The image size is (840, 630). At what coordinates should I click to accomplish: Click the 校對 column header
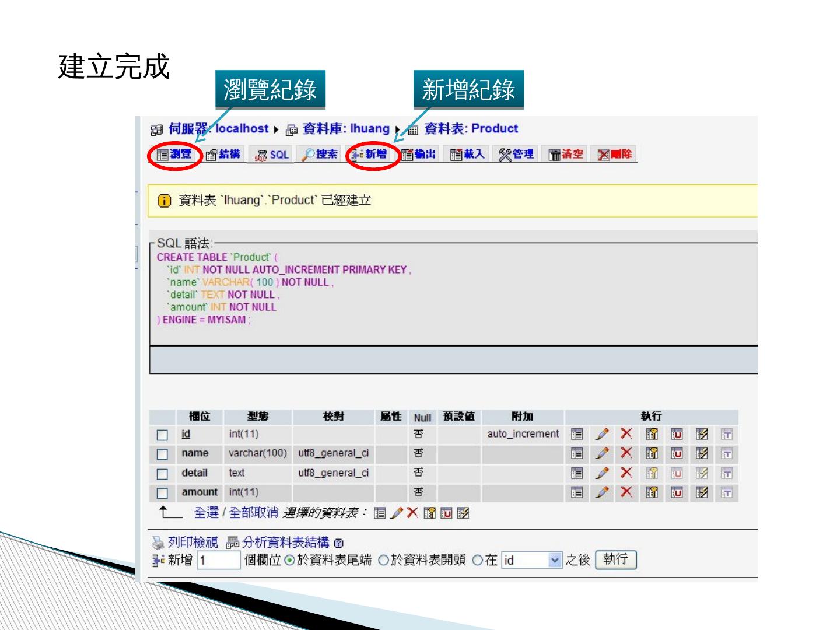(x=334, y=416)
